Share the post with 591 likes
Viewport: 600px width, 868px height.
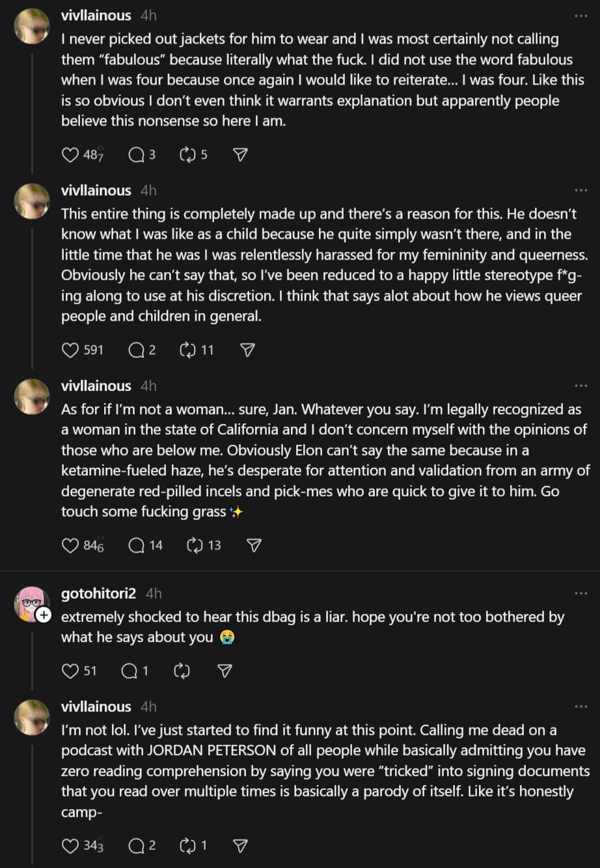[247, 350]
